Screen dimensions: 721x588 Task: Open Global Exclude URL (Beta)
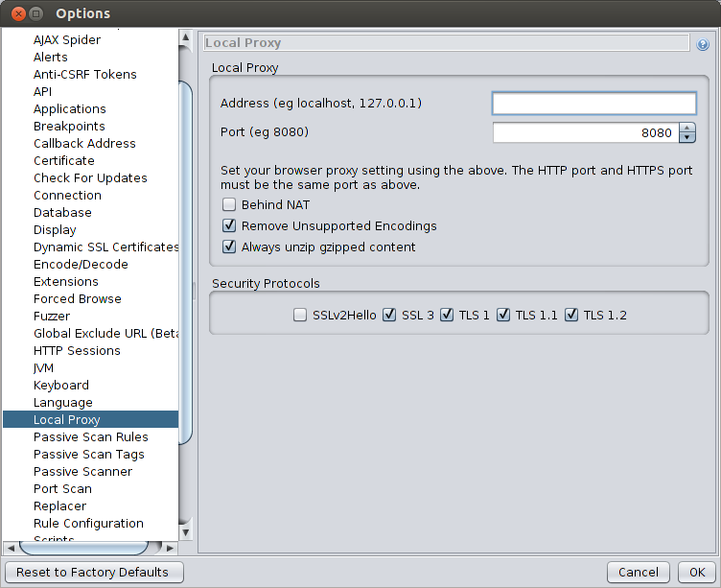[105, 333]
